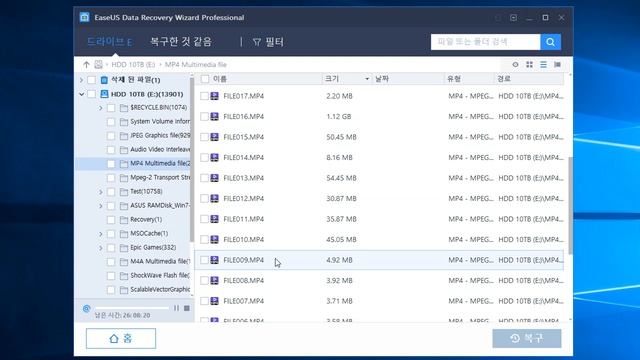Check the MP4 Multimedia file folder checkbox
Screen dimensions: 640x360
pos(111,164)
